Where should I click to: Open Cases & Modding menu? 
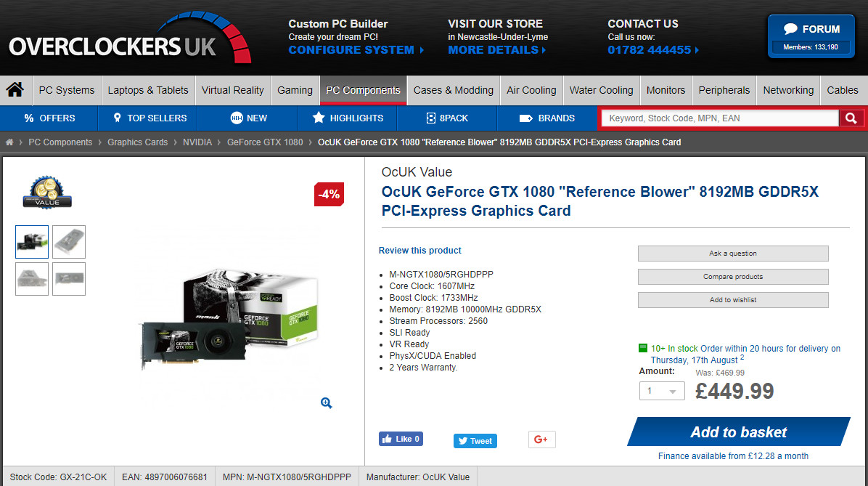[454, 90]
